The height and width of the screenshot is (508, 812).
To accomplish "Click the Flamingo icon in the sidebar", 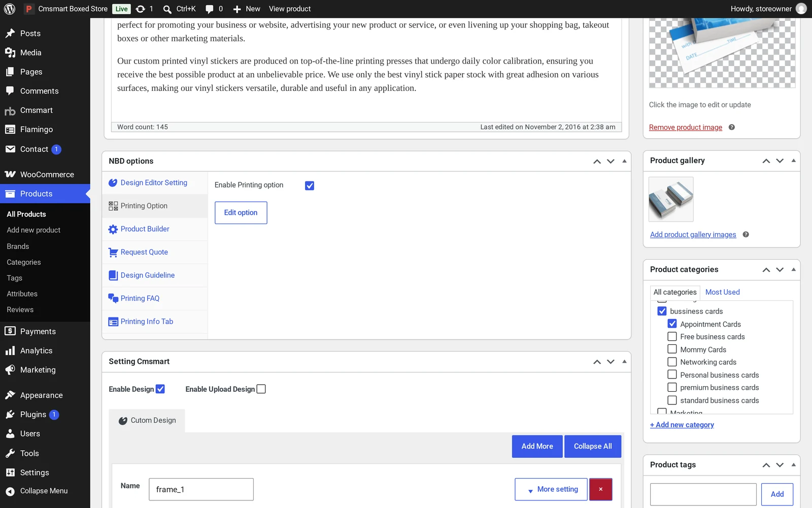I will pyautogui.click(x=10, y=130).
